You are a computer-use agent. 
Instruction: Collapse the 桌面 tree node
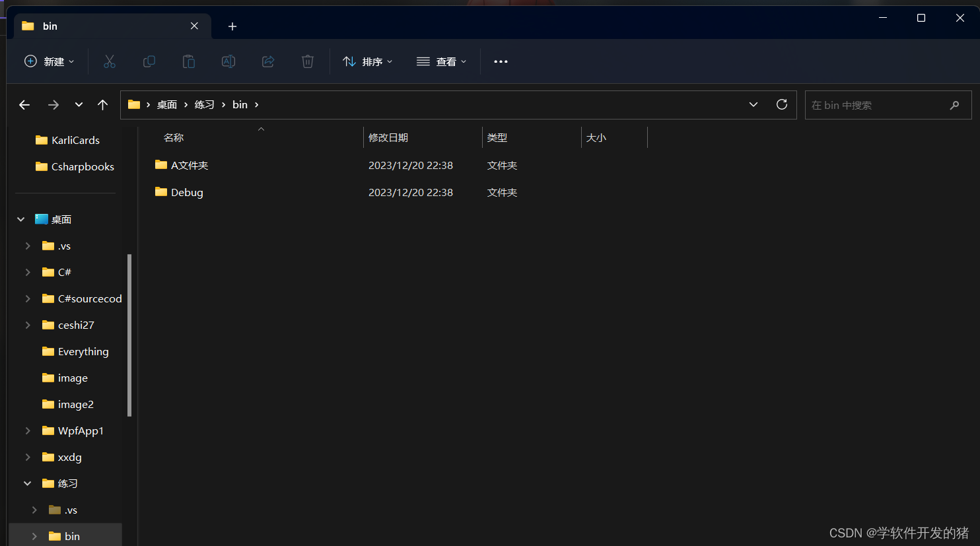(x=20, y=219)
